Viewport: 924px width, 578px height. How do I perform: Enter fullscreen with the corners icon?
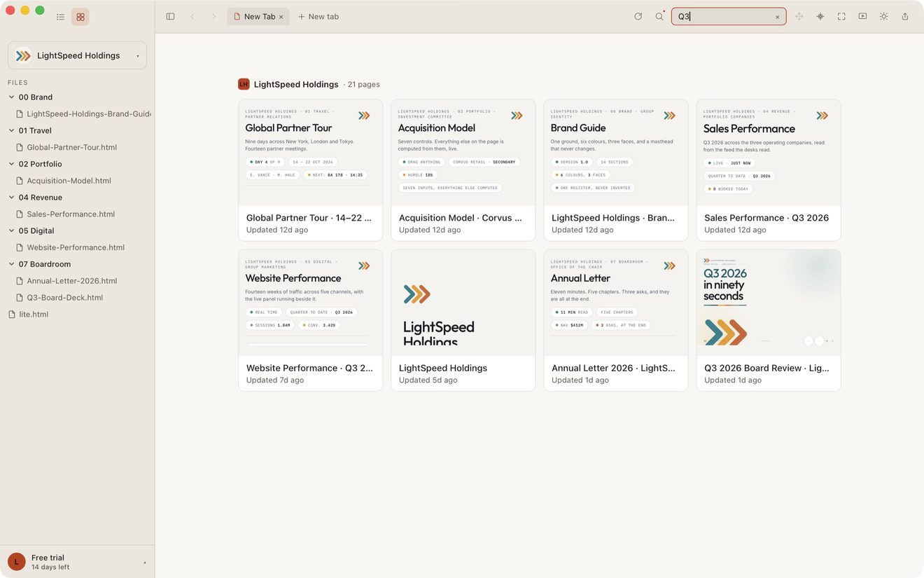(841, 16)
